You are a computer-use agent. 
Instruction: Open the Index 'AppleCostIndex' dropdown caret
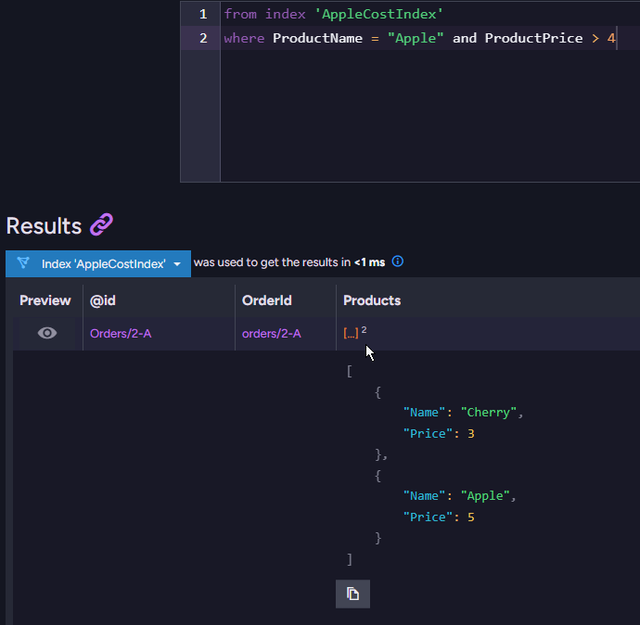[x=177, y=264]
